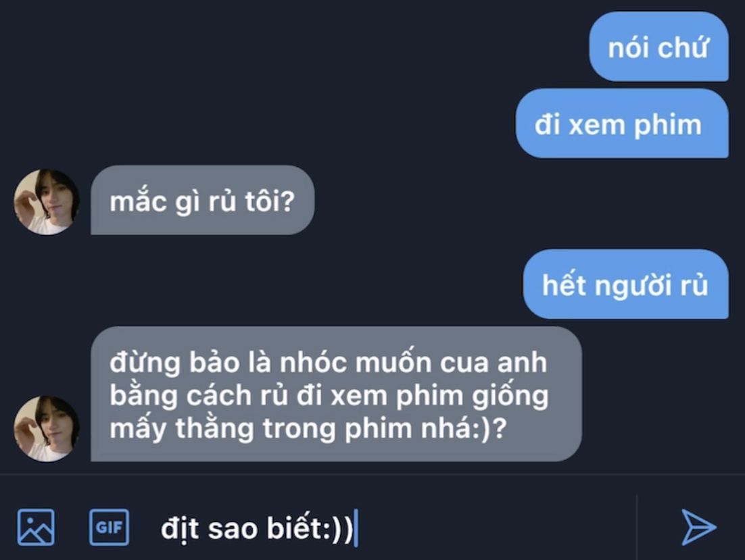Image resolution: width=745 pixels, height=560 pixels.
Task: Click the vertical divider beside send button
Action: [637, 527]
